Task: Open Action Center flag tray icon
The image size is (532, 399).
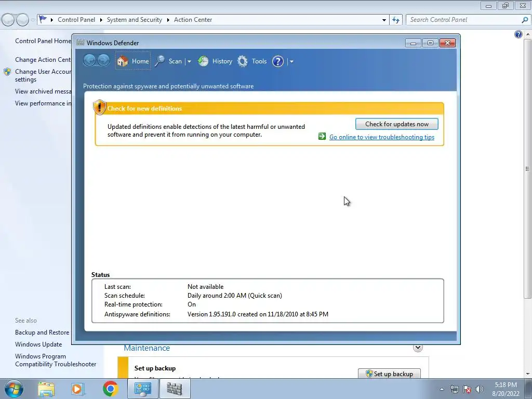Action: (467, 389)
